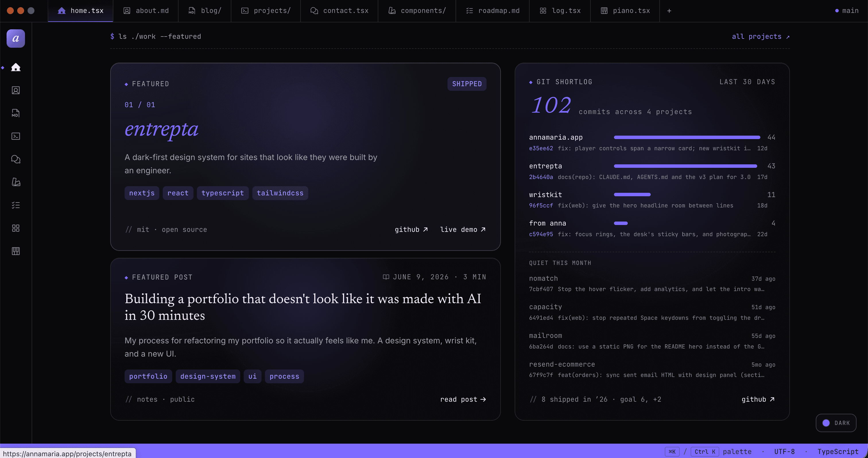Open the projects/ tab

[x=266, y=11]
